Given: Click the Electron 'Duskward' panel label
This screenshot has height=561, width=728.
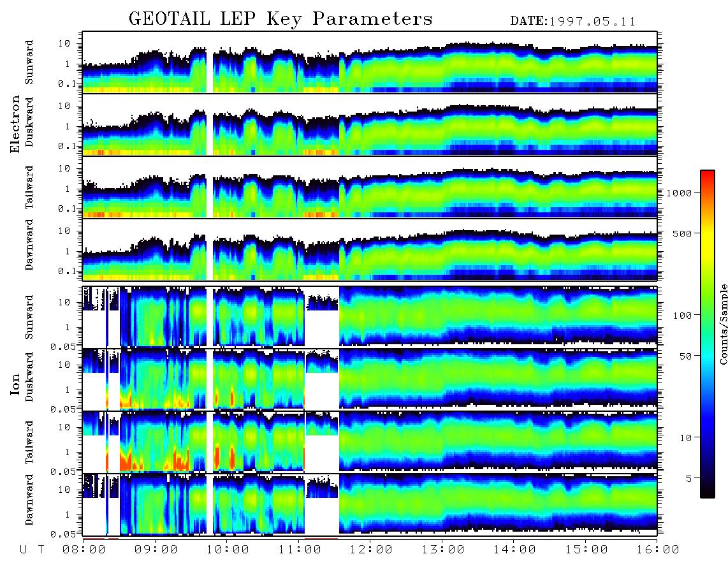Looking at the screenshot, I should [x=29, y=122].
